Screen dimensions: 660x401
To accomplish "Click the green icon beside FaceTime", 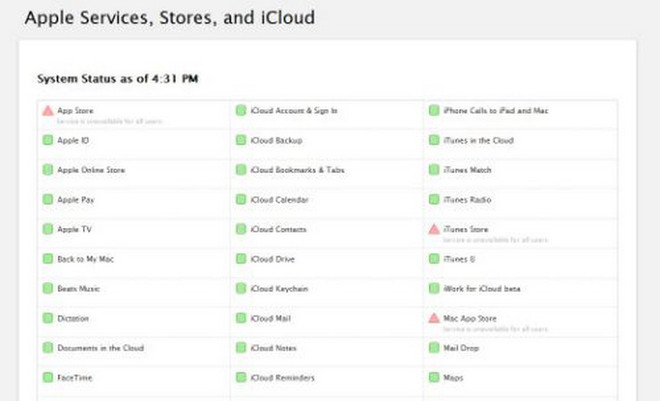I will [48, 378].
